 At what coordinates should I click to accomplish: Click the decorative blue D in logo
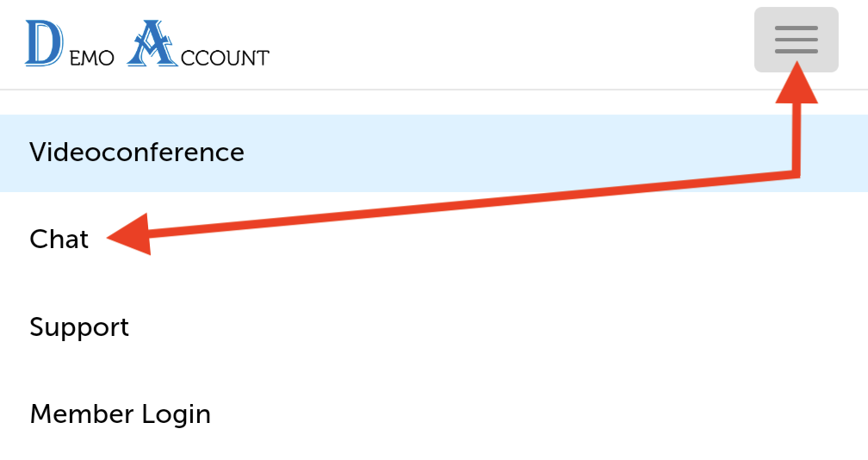[44, 43]
